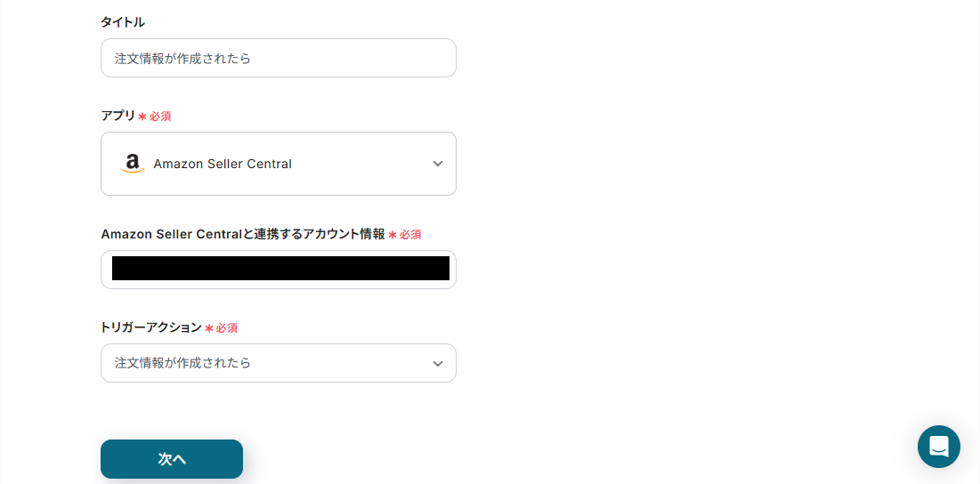Click the Amazon logo icon in the app selector
Viewport: 980px width, 484px height.
click(133, 164)
